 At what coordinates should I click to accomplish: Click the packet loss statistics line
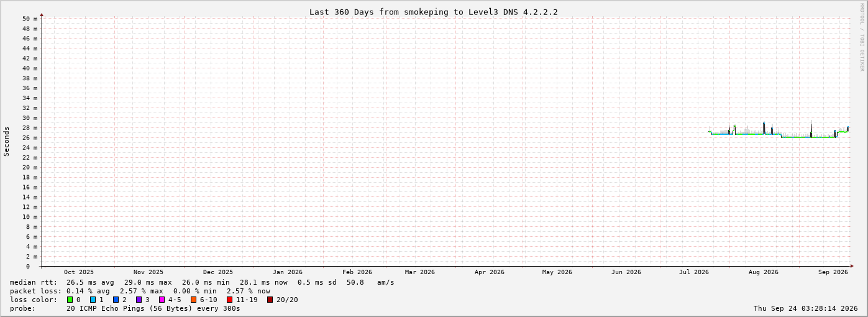click(140, 291)
